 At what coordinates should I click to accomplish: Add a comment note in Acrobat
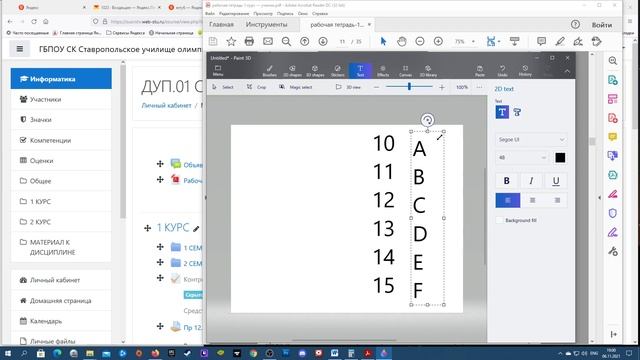pos(541,41)
